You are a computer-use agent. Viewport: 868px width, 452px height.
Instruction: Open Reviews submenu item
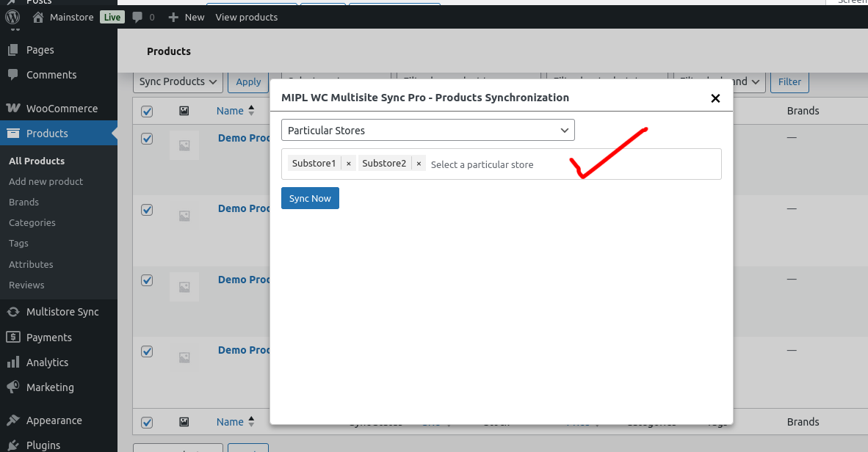click(x=26, y=285)
